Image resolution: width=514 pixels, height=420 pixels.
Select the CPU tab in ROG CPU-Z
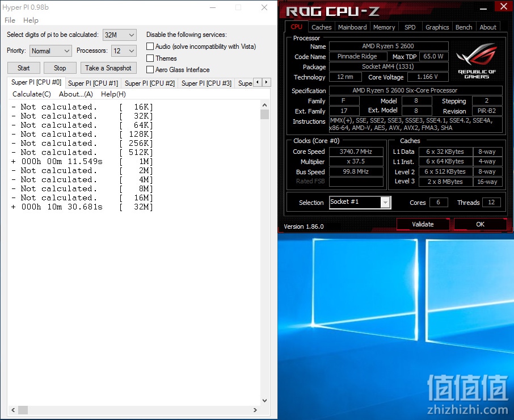(x=296, y=27)
